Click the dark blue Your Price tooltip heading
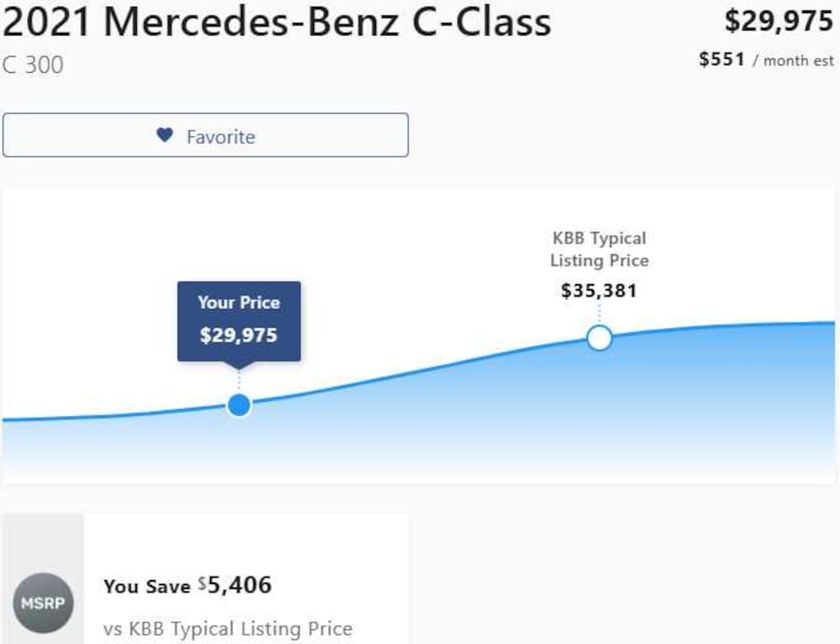Image resolution: width=840 pixels, height=644 pixels. [x=239, y=302]
